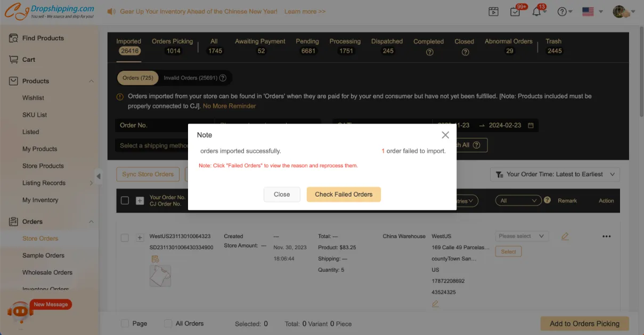Expand the US flag country selector
The height and width of the screenshot is (335, 644).
[592, 12]
